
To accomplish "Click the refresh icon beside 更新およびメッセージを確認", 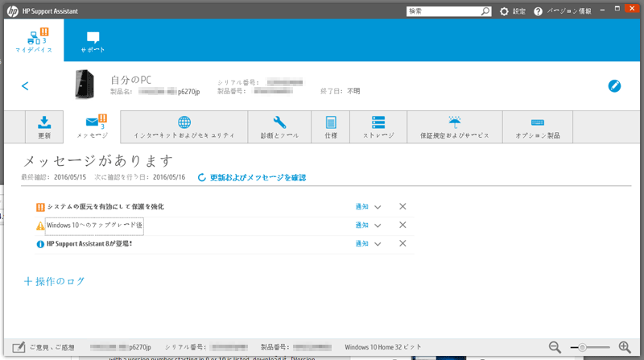I will tap(202, 177).
